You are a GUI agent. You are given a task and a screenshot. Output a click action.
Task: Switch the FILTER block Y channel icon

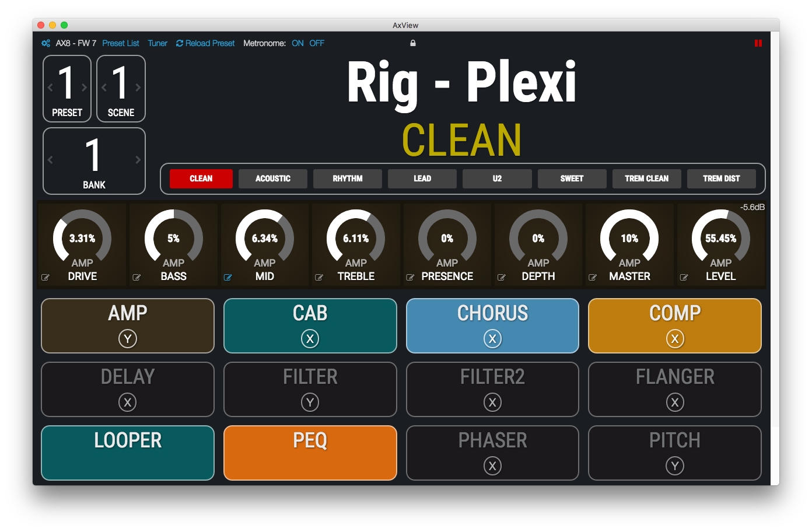310,402
